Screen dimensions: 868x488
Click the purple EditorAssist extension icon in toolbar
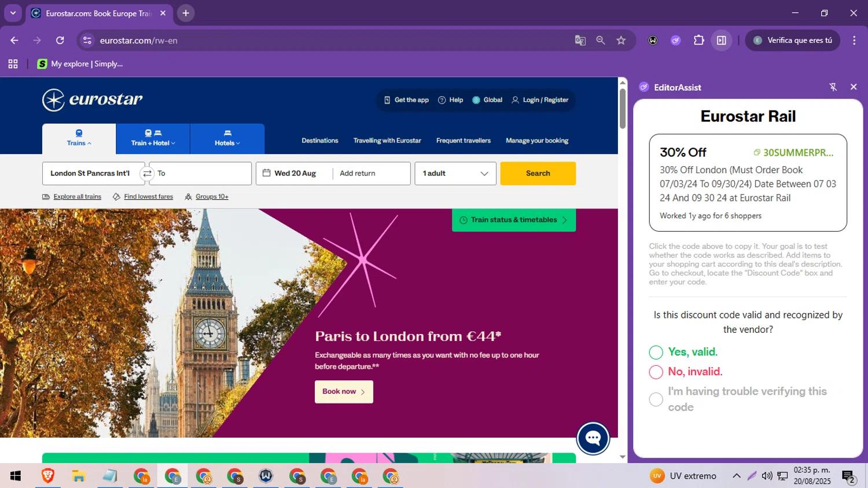pyautogui.click(x=676, y=41)
